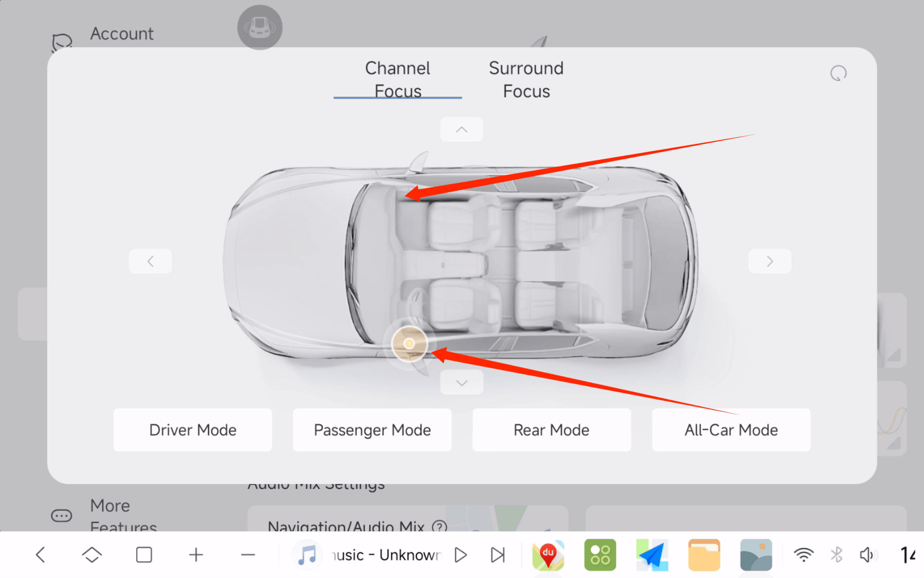
Task: Choose Passenger Mode
Action: (372, 430)
